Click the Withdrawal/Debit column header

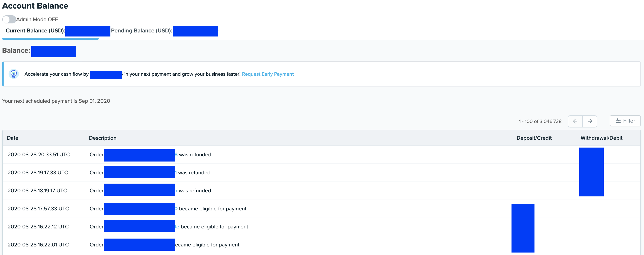(601, 138)
